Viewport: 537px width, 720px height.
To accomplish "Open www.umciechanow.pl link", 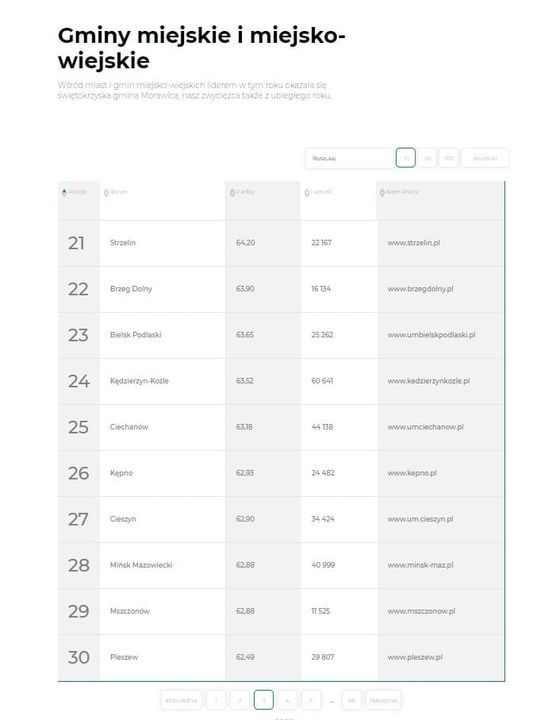I will pos(425,427).
